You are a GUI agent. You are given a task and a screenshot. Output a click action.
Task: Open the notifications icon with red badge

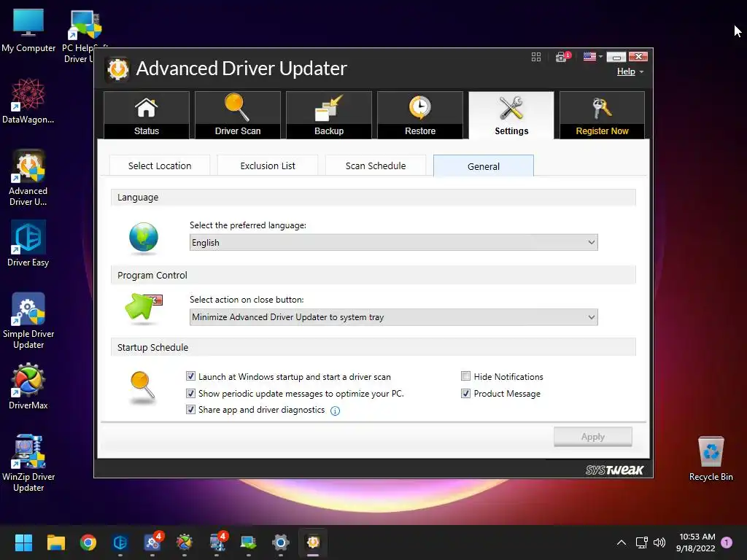562,57
